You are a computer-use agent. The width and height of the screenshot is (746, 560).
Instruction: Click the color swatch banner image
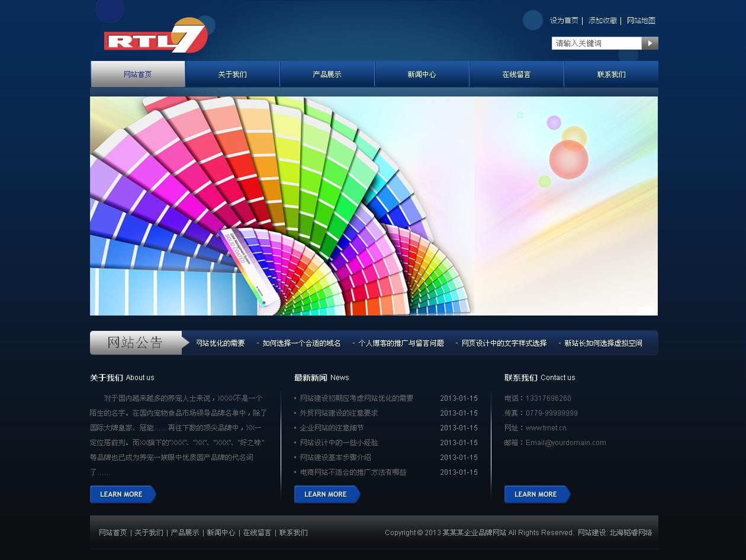(374, 206)
